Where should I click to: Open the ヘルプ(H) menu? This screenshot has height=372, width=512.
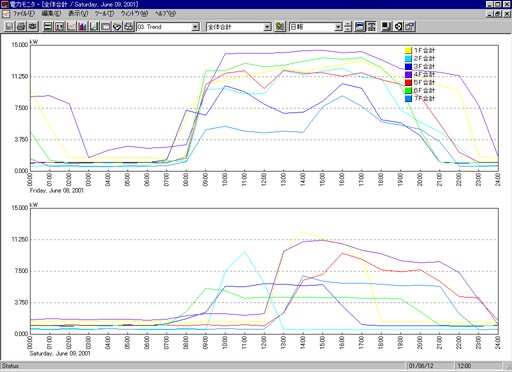click(165, 14)
